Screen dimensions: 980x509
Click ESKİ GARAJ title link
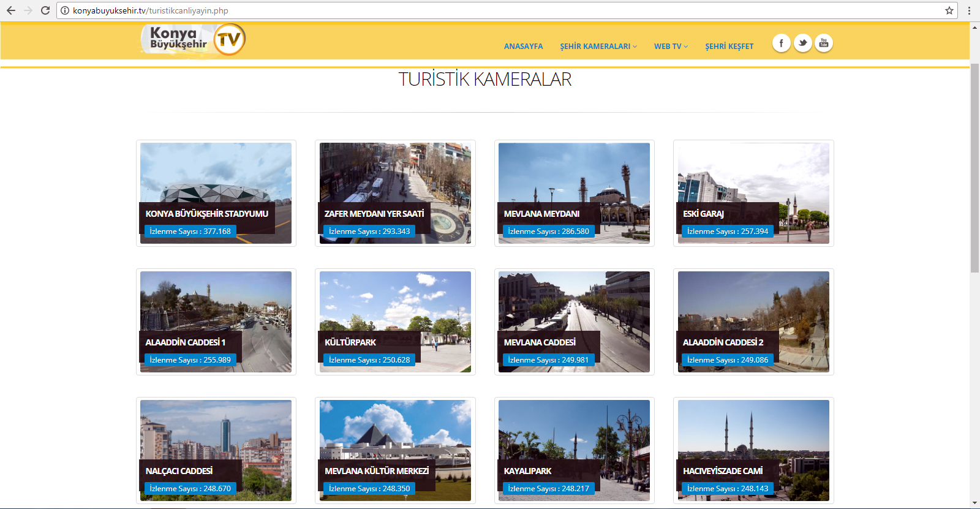click(703, 214)
